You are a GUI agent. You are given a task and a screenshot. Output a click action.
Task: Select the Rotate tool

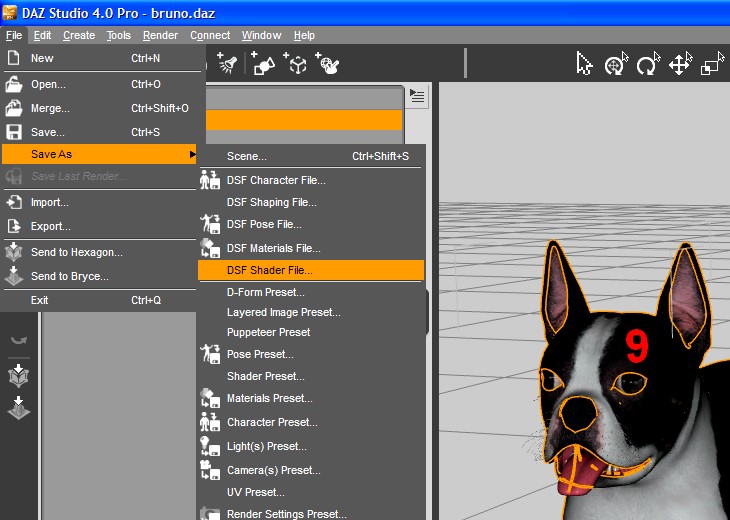point(649,64)
